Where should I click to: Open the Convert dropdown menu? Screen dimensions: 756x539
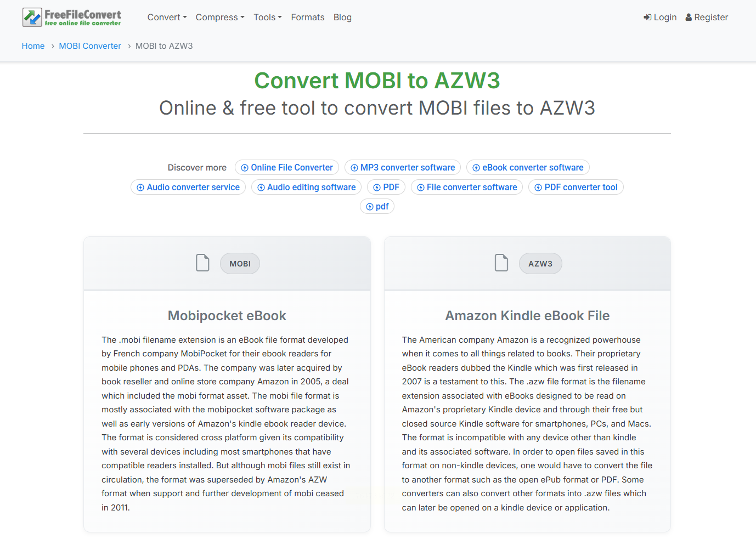point(167,18)
